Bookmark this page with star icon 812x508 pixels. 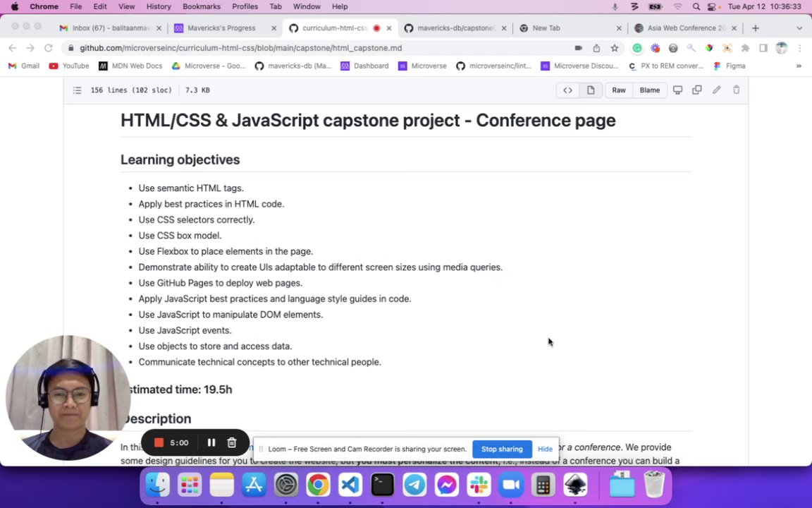pos(615,48)
